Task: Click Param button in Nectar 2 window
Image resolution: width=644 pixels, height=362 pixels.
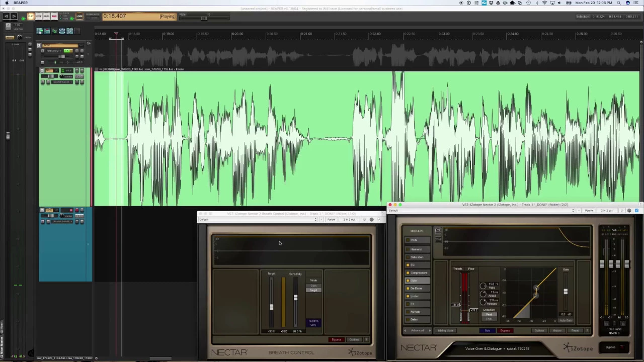Action: pos(589,210)
